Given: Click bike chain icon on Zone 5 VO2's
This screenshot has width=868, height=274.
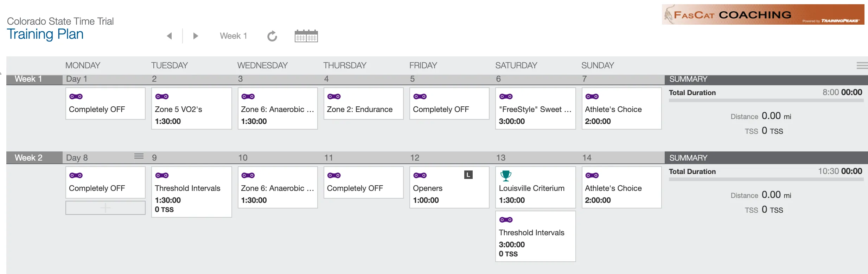Looking at the screenshot, I should point(162,96).
